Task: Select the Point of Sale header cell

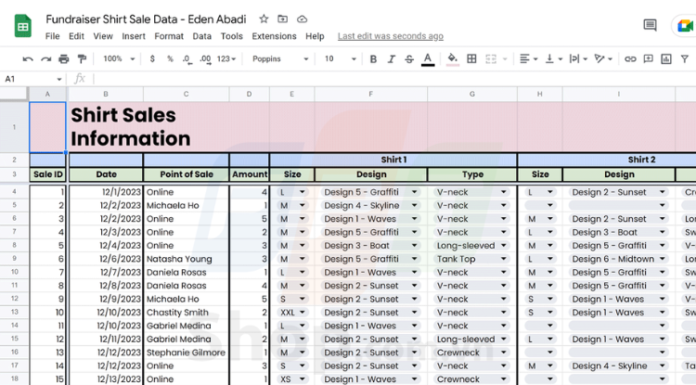Action: pyautogui.click(x=186, y=175)
